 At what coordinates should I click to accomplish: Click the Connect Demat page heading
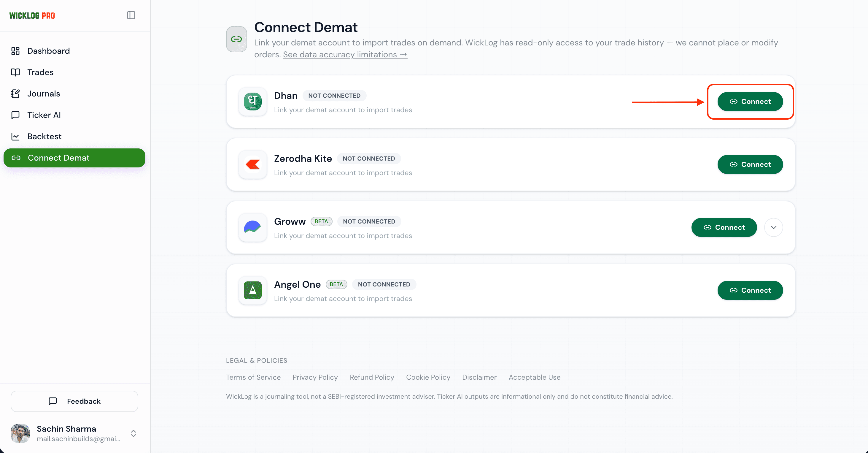[306, 27]
